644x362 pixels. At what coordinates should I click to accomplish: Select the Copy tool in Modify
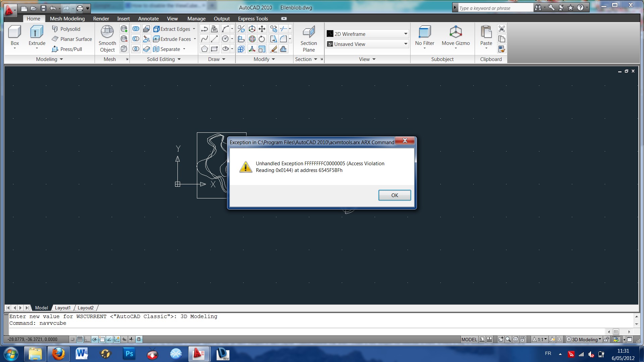[274, 29]
